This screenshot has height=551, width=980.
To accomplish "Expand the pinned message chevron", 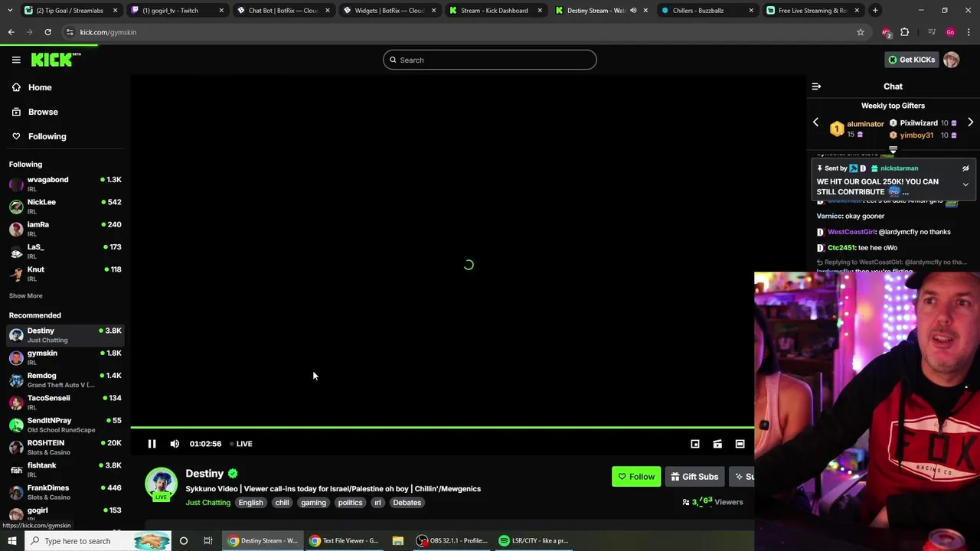I will [x=965, y=184].
